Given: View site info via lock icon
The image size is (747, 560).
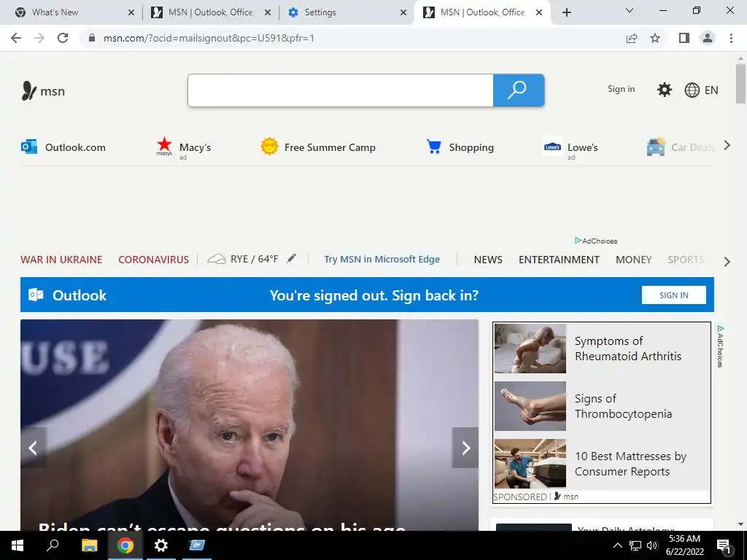Looking at the screenshot, I should point(92,38).
